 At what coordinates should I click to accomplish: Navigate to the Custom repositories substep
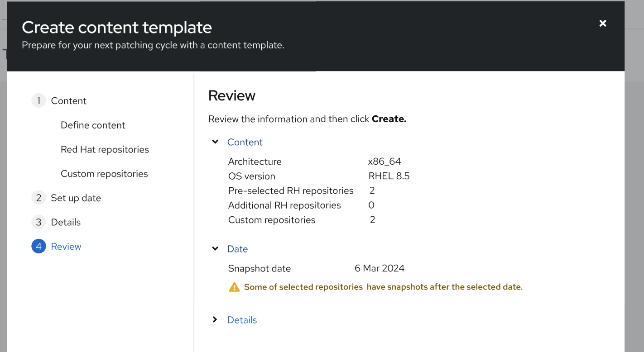(x=104, y=174)
